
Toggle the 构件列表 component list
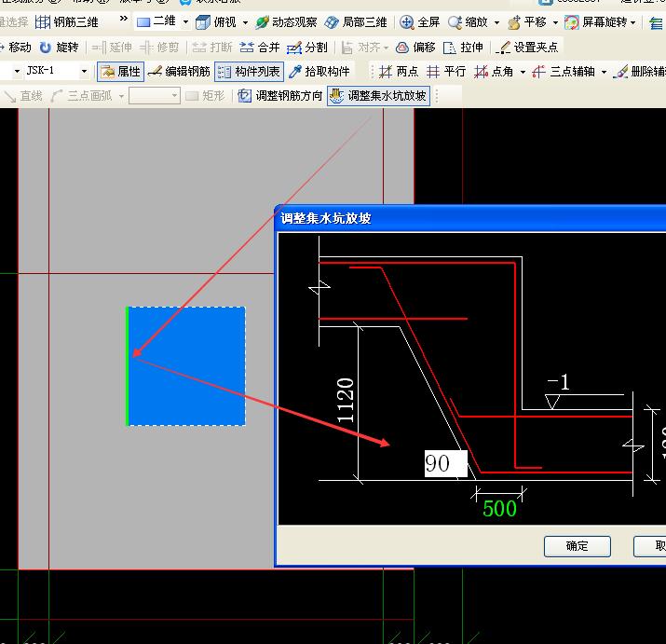pos(249,72)
